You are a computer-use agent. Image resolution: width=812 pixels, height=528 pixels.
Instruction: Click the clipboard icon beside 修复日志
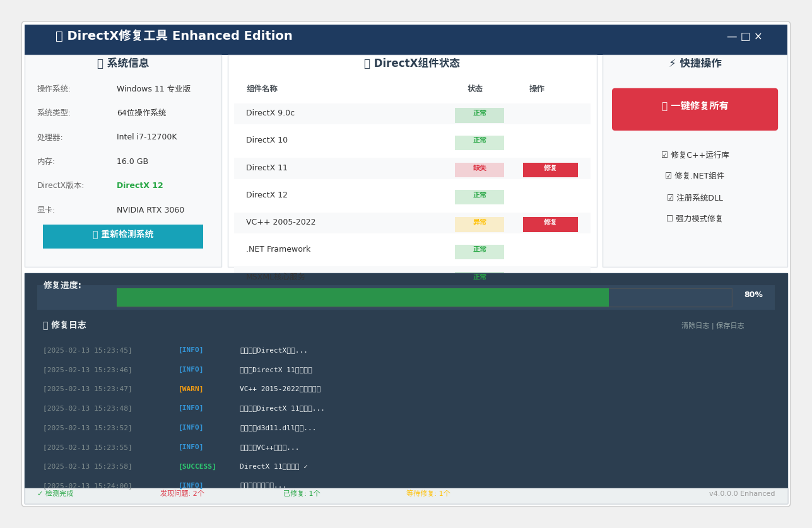click(x=45, y=326)
